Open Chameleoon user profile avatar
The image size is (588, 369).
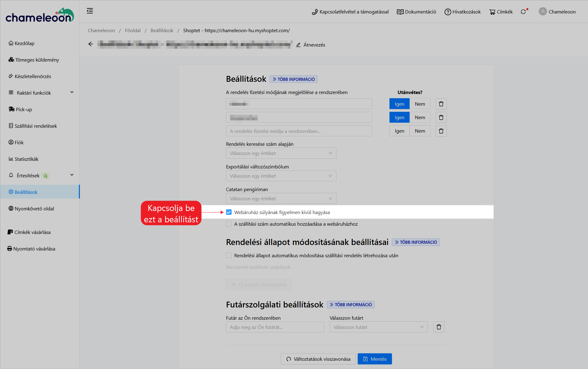point(543,12)
